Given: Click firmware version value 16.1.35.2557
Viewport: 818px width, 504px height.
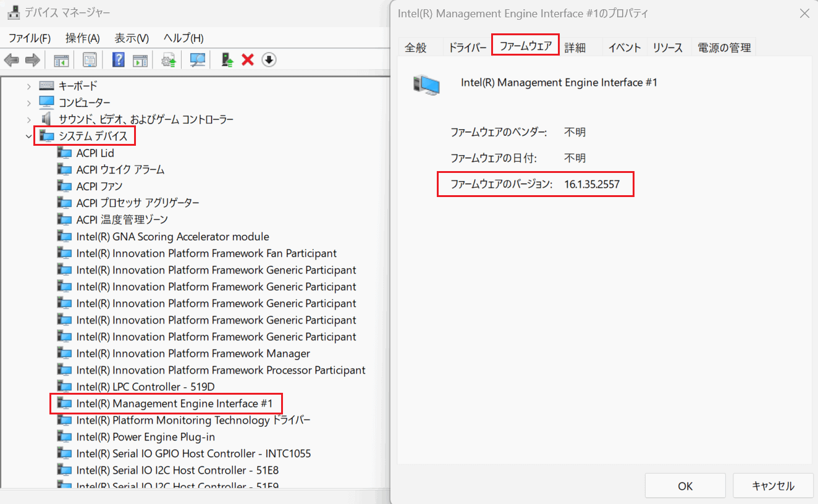Looking at the screenshot, I should (x=592, y=184).
